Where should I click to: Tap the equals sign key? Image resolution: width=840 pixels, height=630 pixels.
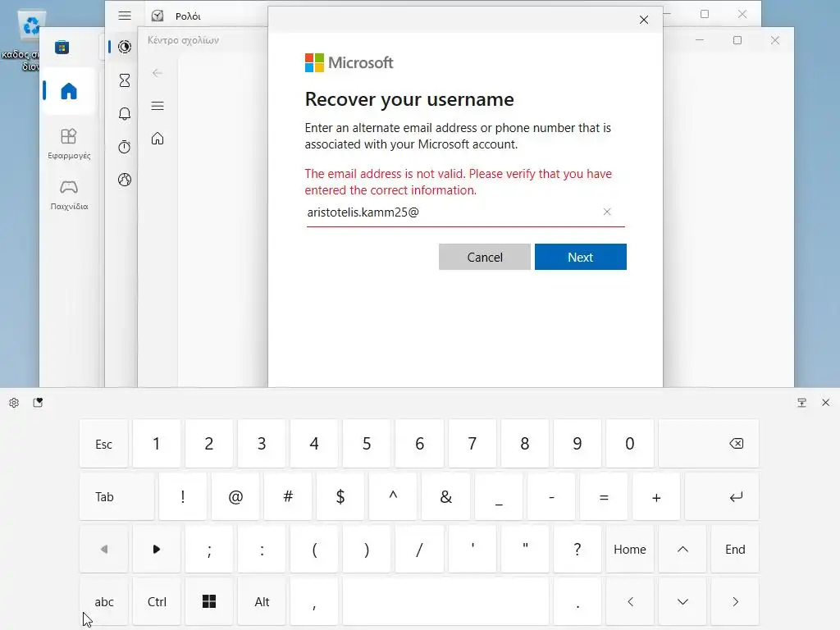pyautogui.click(x=604, y=496)
